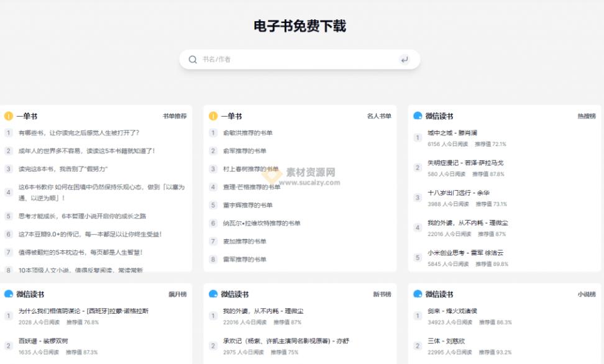The width and height of the screenshot is (604, 364).
Task: Open 纳瓦尔·拉维坎特推荐的书单
Action: [262, 224]
